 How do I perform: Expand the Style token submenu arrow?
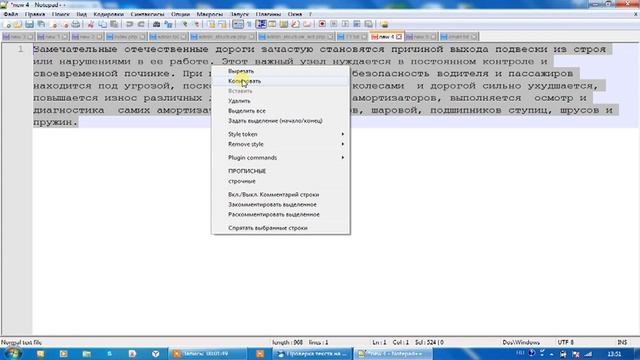(342, 134)
